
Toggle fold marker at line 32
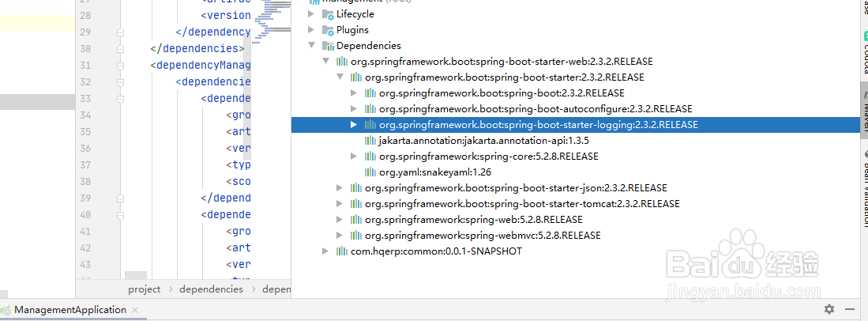tap(120, 82)
